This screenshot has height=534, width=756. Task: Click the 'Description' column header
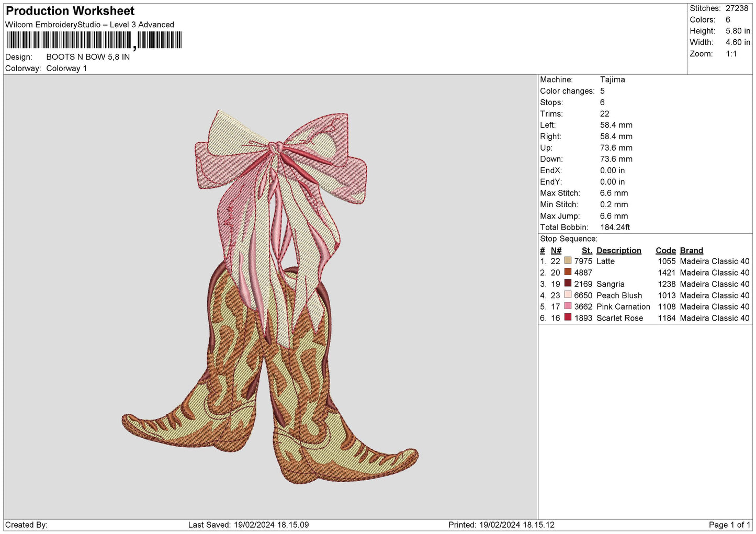[618, 251]
